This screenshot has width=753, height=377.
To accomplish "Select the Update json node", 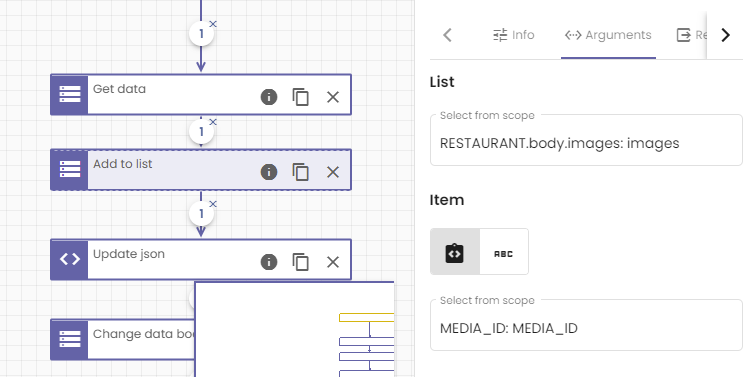I will point(201,259).
